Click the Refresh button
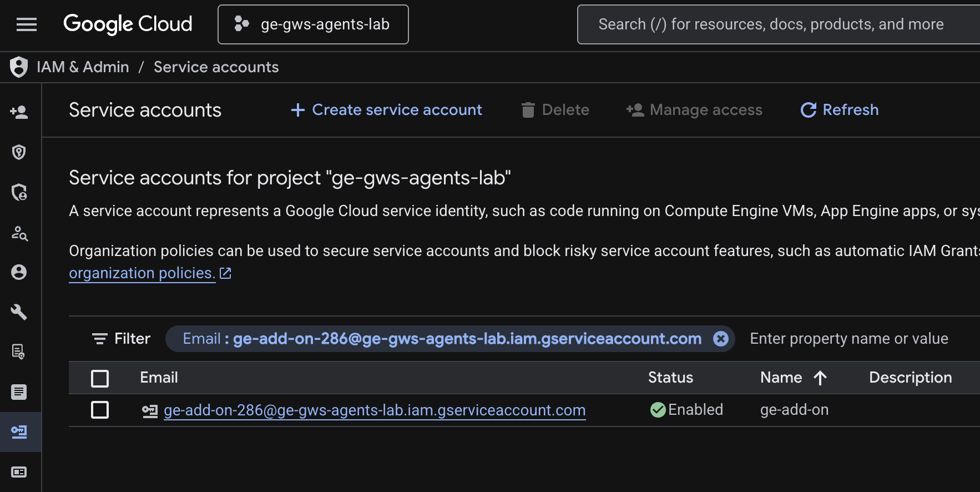The height and width of the screenshot is (492, 980). [x=840, y=110]
